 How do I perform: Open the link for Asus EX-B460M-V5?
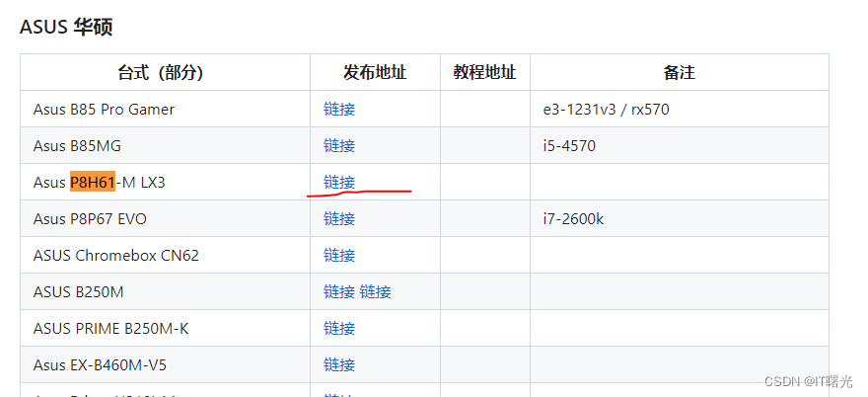tap(338, 364)
